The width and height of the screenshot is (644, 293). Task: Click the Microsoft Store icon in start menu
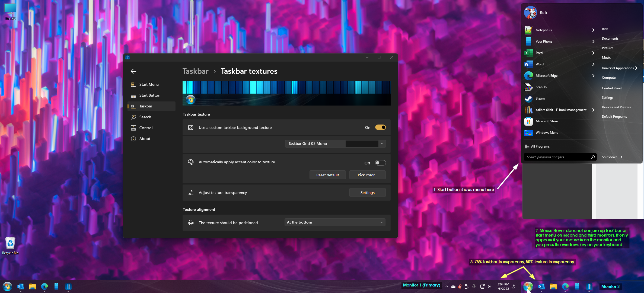528,121
